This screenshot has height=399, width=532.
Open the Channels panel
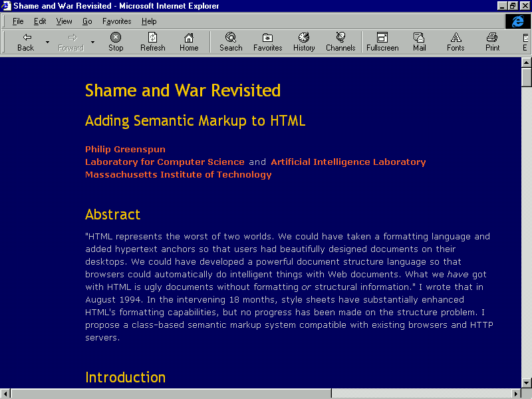coord(340,42)
